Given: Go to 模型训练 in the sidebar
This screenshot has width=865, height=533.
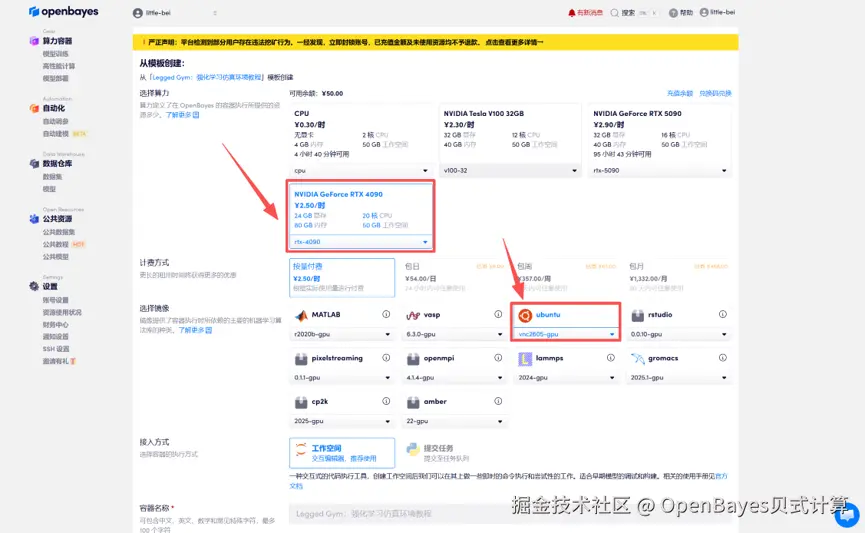Looking at the screenshot, I should (56, 54).
